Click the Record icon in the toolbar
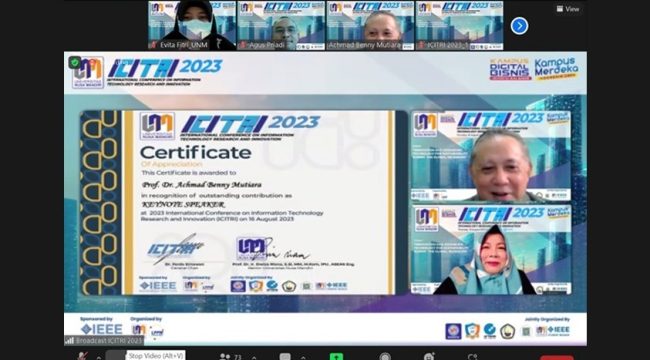Viewport: 650px width, 360px height. click(385, 356)
